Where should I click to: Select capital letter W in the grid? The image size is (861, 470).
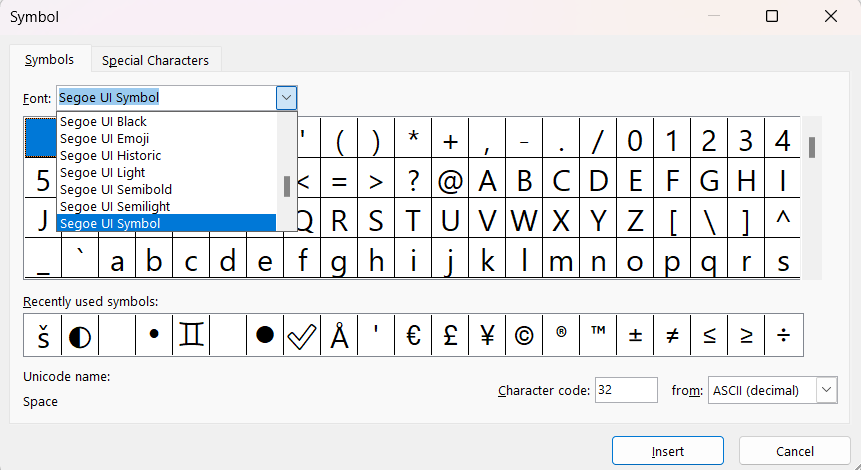point(524,217)
